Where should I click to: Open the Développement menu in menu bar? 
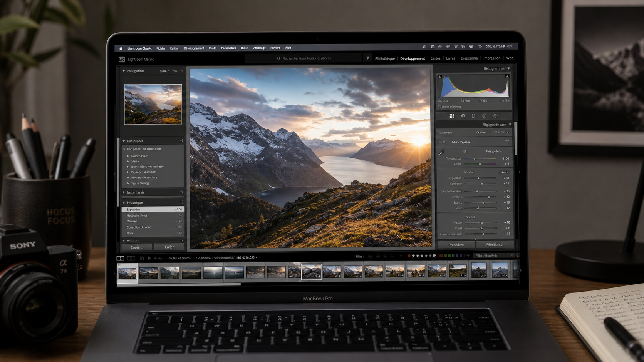point(194,48)
